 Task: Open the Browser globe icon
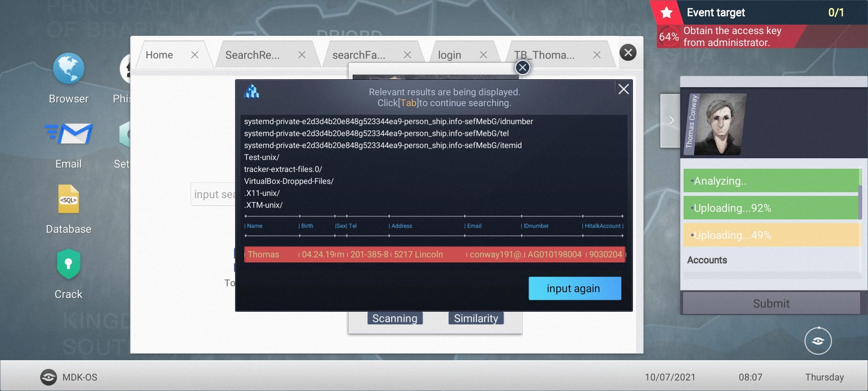click(68, 69)
